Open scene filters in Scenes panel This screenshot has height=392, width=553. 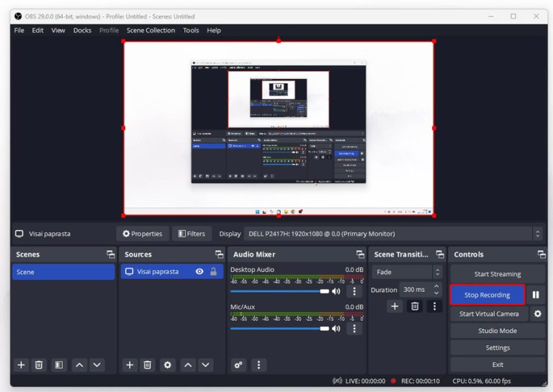pyautogui.click(x=59, y=365)
